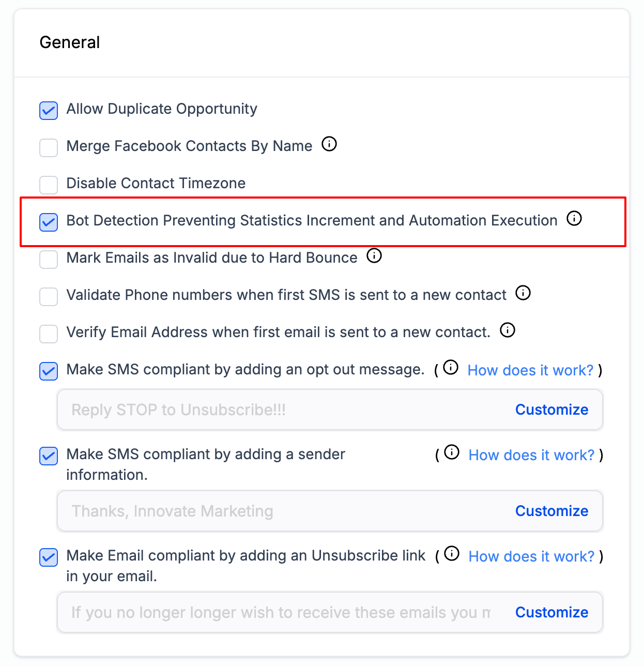Open info icon for Hard Bounce setting
Viewport: 644px width, 666px height.
[x=374, y=255]
